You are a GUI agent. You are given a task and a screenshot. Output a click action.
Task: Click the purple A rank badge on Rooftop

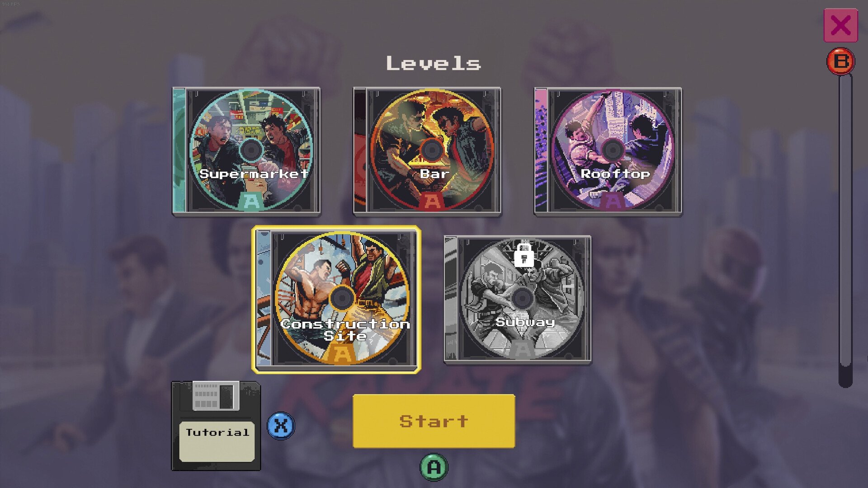613,202
